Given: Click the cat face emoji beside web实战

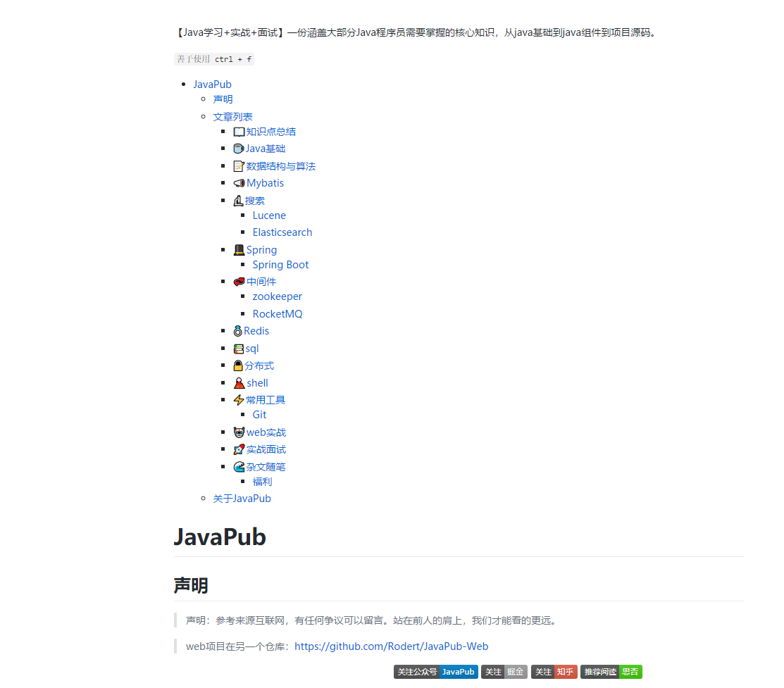Looking at the screenshot, I should pyautogui.click(x=239, y=432).
